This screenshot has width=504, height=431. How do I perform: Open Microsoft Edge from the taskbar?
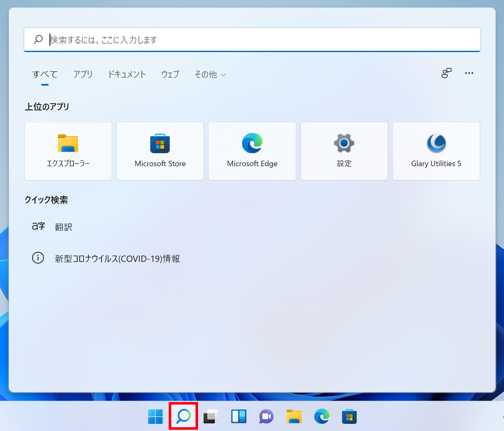pos(322,416)
